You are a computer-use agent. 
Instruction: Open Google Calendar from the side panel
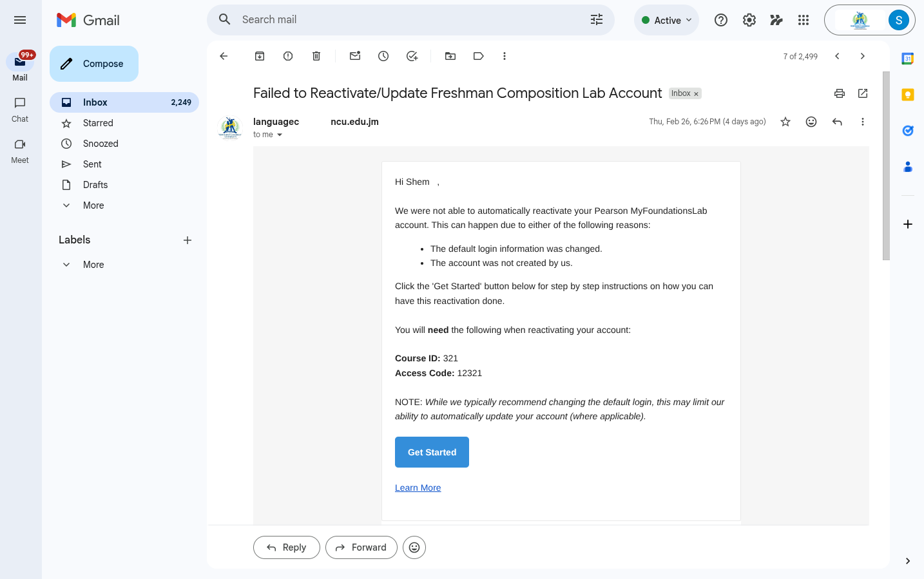(908, 58)
